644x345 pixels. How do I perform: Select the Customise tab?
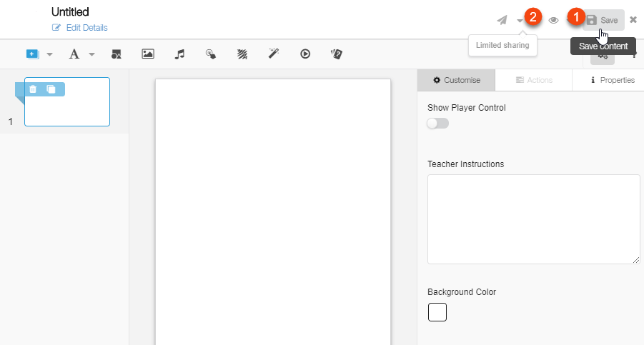coord(456,80)
